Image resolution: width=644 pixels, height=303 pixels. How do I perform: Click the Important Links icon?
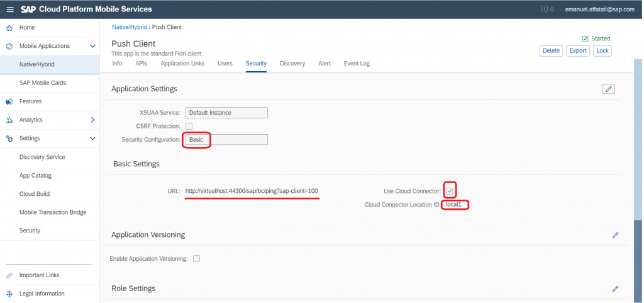click(x=9, y=275)
